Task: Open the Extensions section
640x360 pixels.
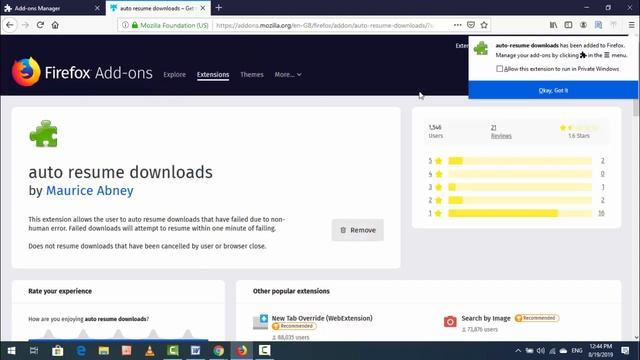Action: [213, 74]
